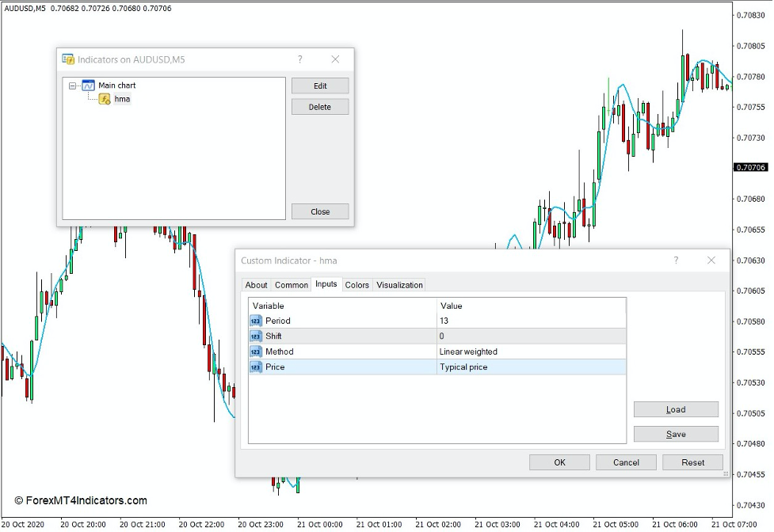Open the Price value Typical price
Viewport: 774px width, 532px height.
[x=531, y=367]
